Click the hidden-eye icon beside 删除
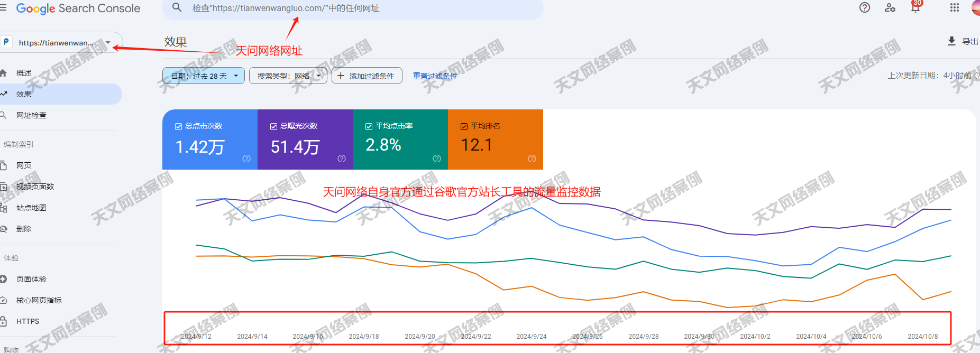 (3, 229)
